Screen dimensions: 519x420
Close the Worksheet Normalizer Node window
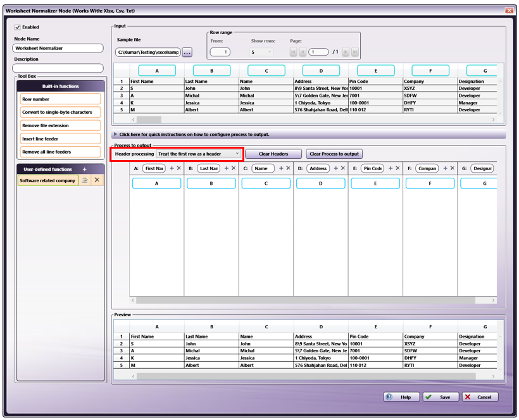510,11
